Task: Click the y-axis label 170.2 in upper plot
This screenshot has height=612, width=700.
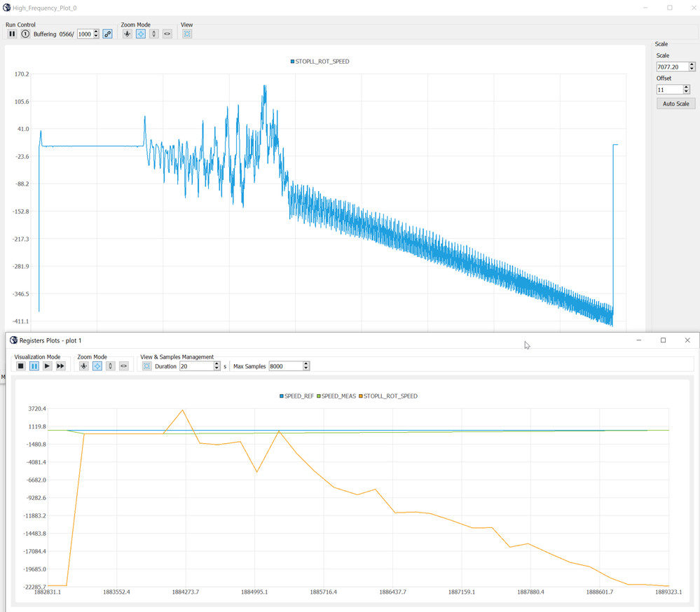Action: pyautogui.click(x=22, y=74)
